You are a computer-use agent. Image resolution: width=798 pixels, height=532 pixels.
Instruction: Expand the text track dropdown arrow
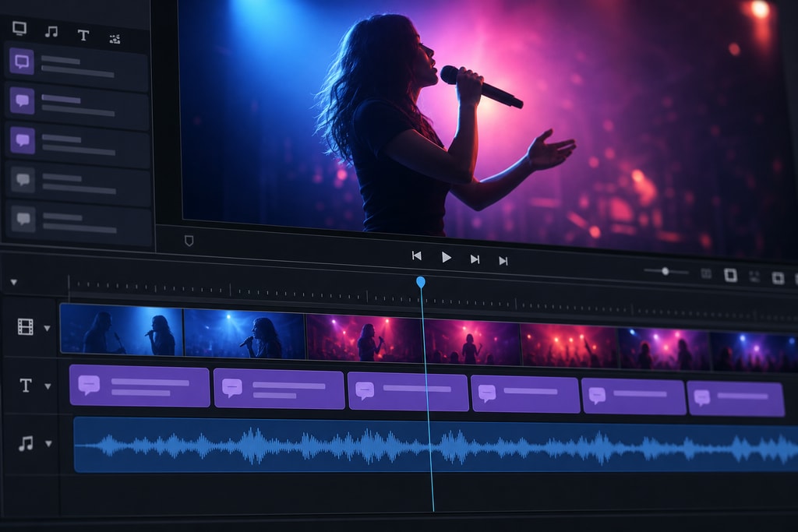pos(48,386)
